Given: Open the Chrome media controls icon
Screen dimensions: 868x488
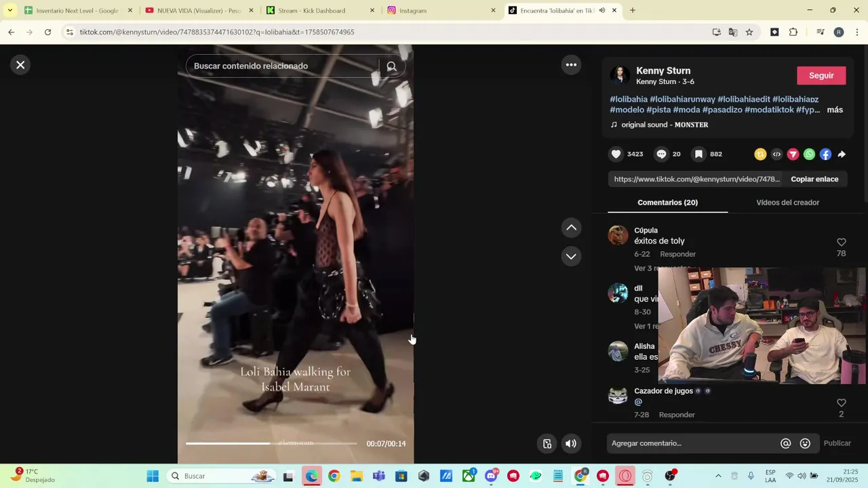Looking at the screenshot, I should (821, 32).
